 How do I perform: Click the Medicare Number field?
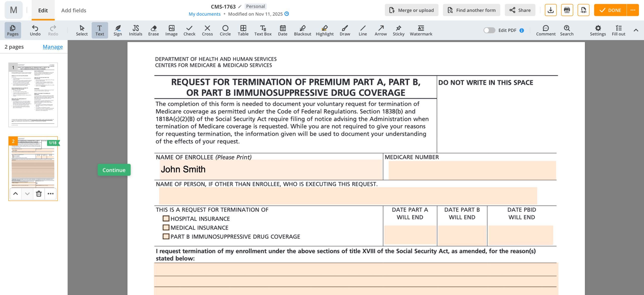472,170
